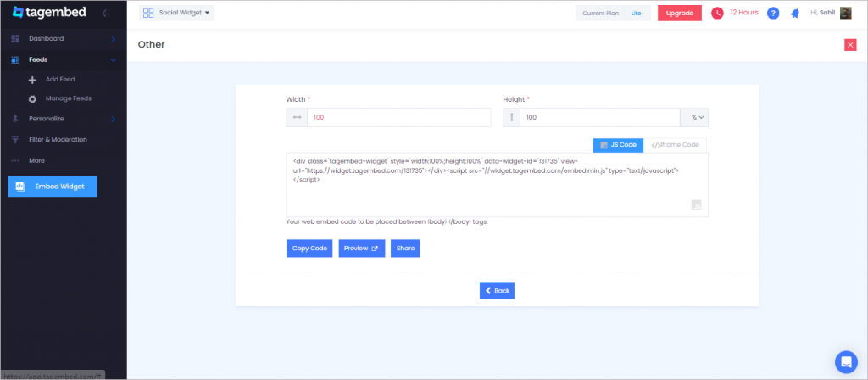Click the Other page heading
This screenshot has height=380, width=868.
pyautogui.click(x=151, y=44)
